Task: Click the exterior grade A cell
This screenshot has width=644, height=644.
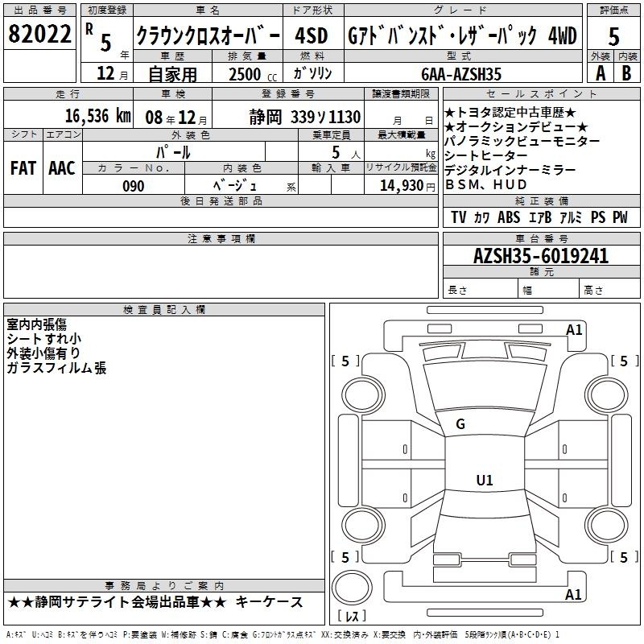Action: point(601,73)
